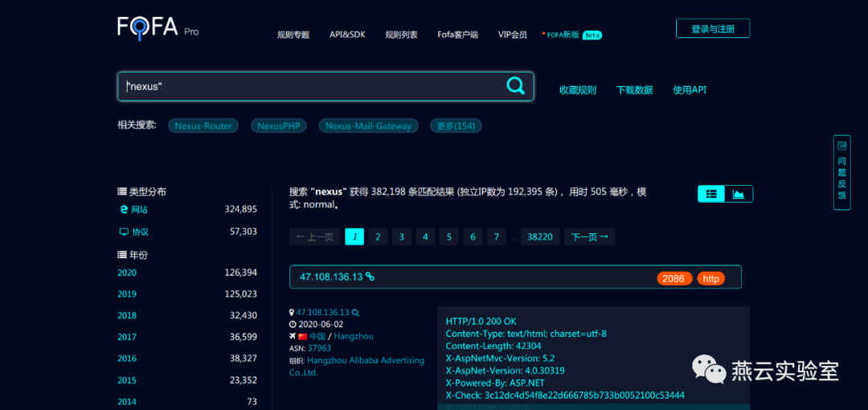Select Nexus-Mail-Gateway related search tag
Screen dimensions: 868x410
pos(368,125)
